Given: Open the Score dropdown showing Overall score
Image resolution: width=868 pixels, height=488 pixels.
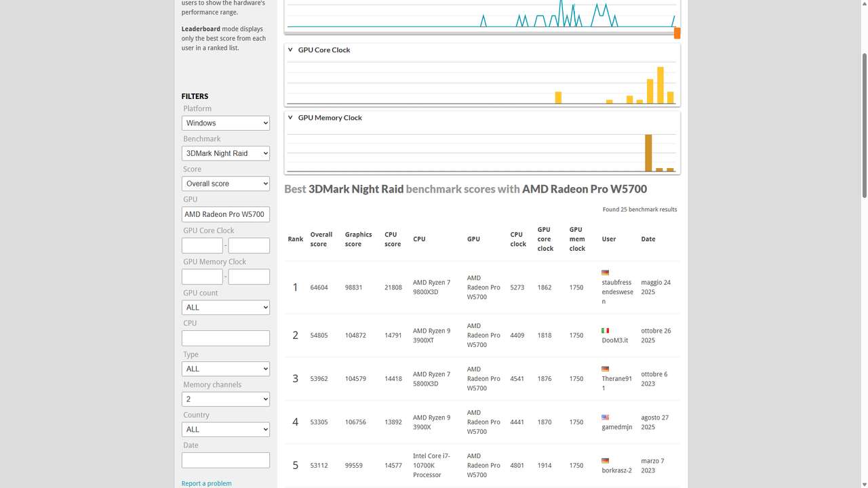Looking at the screenshot, I should [x=225, y=183].
